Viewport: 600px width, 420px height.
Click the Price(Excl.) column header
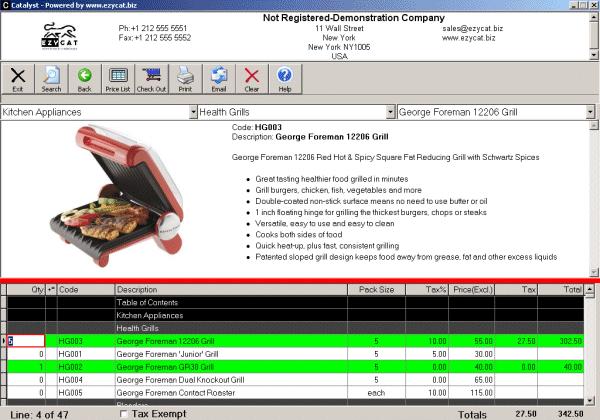click(x=471, y=290)
